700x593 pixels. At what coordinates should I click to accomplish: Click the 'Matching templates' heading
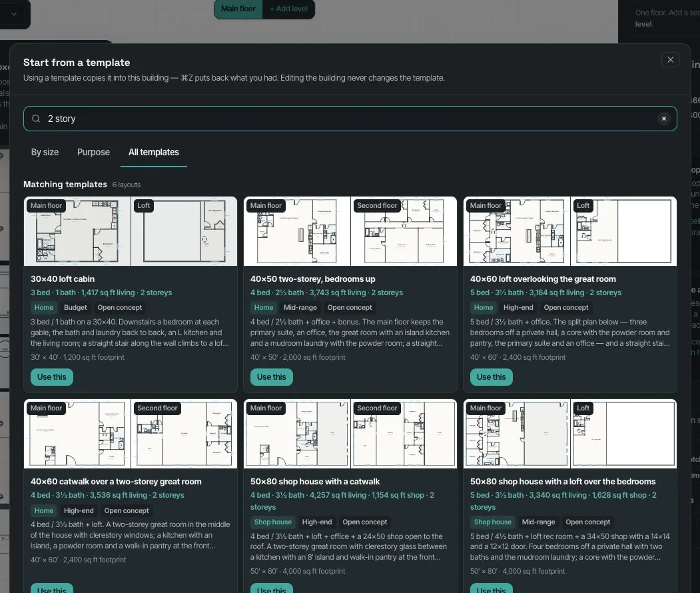[x=65, y=185]
